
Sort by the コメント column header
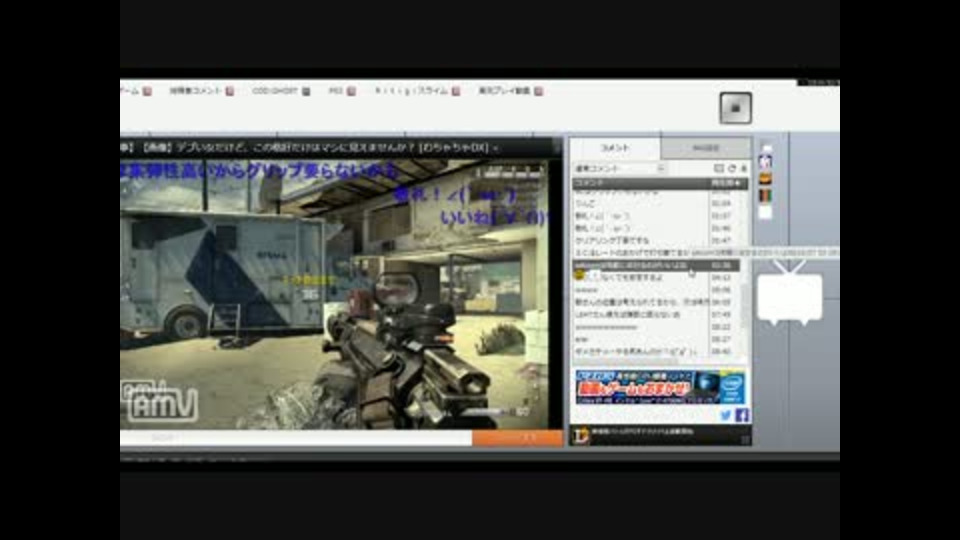click(640, 183)
